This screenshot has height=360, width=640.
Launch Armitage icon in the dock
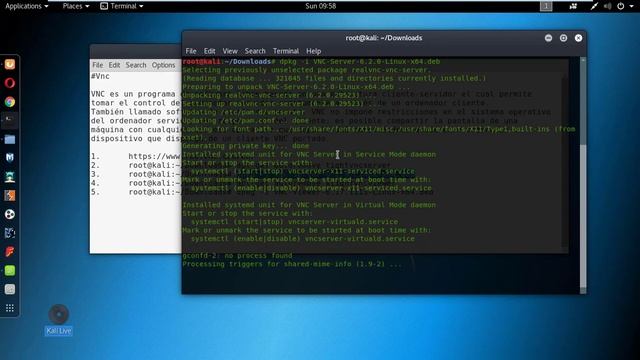pos(10,177)
